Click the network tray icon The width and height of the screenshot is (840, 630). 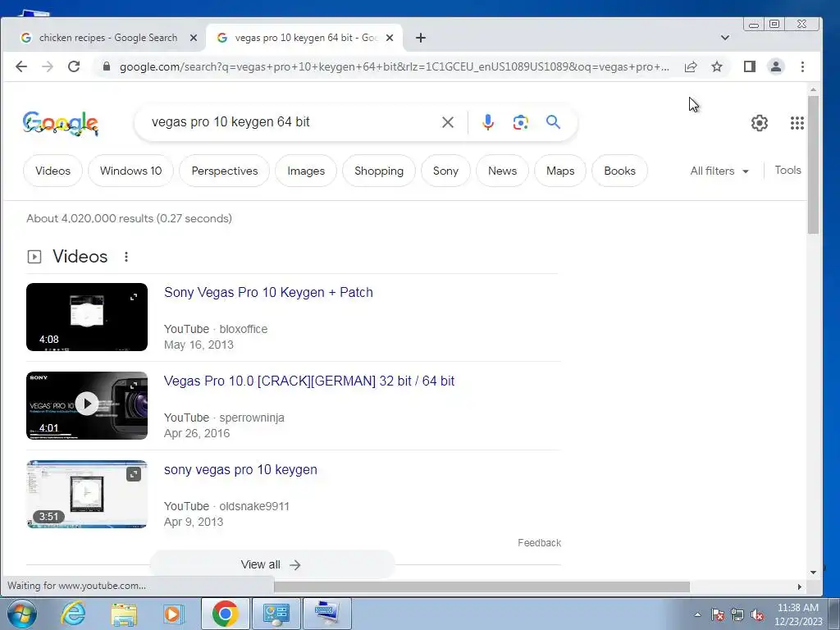pos(737,614)
